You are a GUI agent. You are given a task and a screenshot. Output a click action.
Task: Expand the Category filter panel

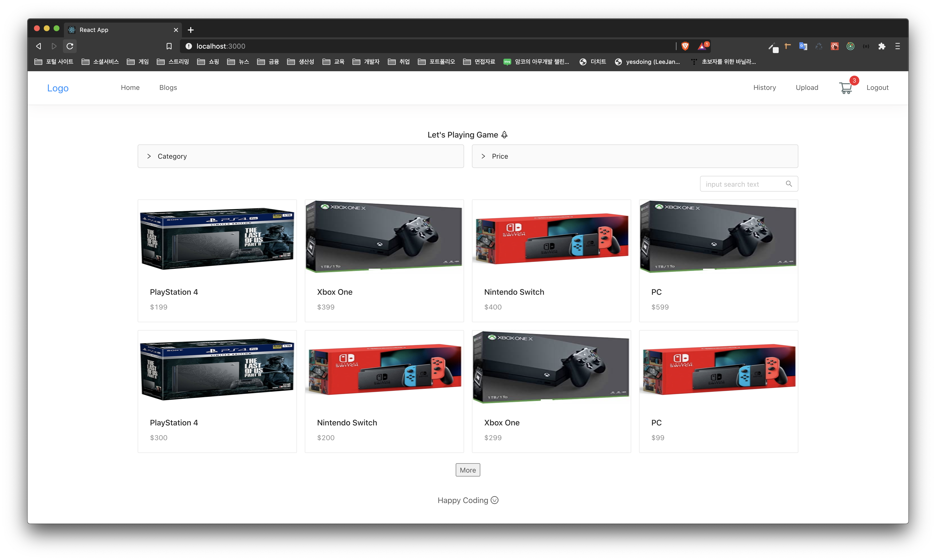click(x=301, y=156)
